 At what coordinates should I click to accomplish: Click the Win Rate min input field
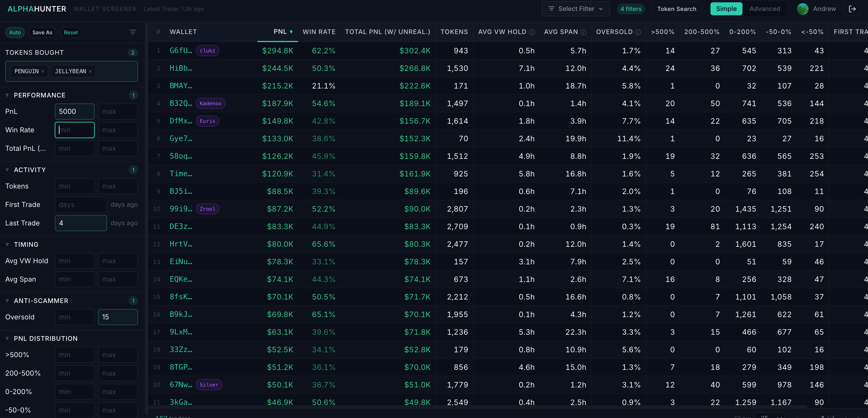tap(74, 130)
